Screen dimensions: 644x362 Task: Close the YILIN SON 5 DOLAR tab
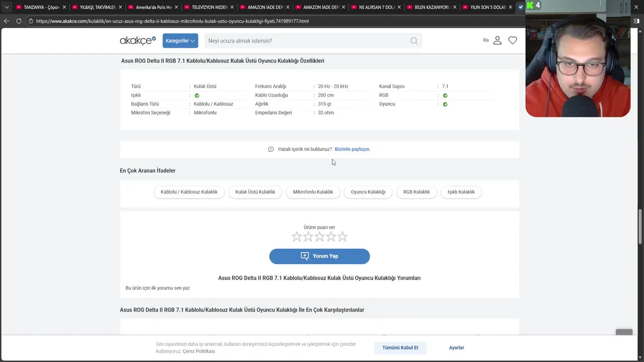click(x=511, y=7)
